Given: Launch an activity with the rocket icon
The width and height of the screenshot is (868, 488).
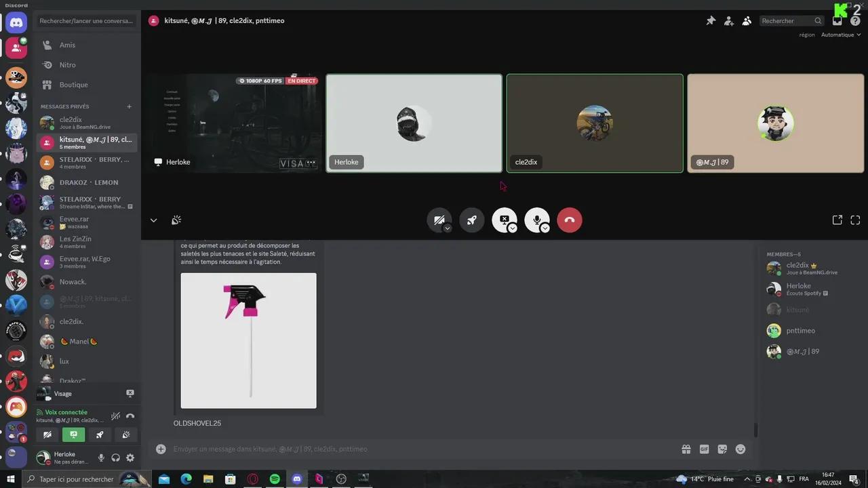Looking at the screenshot, I should point(471,220).
